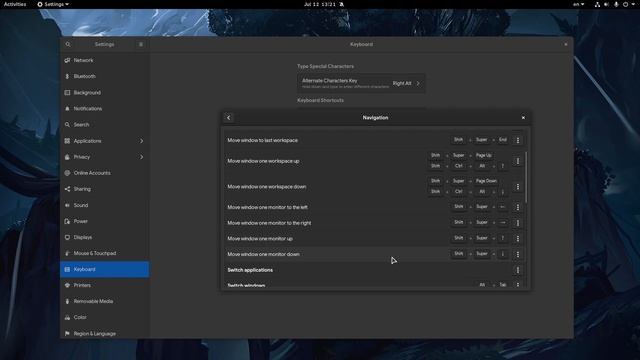Image resolution: width=640 pixels, height=360 pixels.
Task: Click the Page Up key in workspace up shortcut
Action: click(x=484, y=155)
